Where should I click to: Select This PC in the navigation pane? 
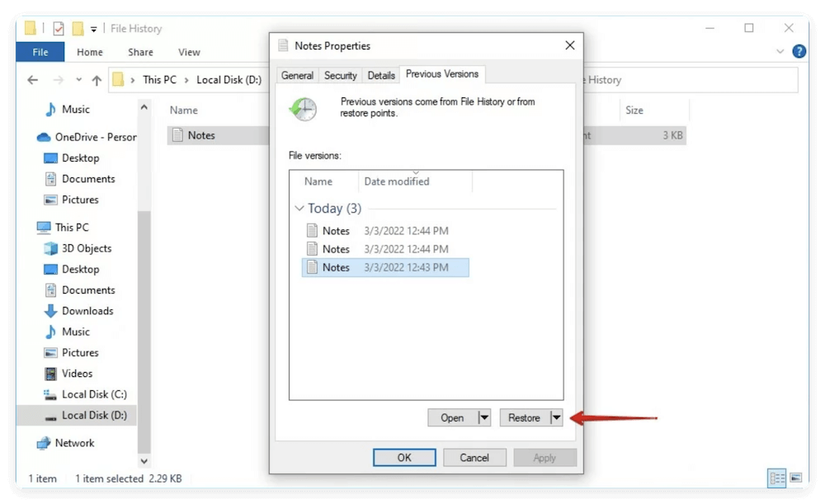coord(73,227)
